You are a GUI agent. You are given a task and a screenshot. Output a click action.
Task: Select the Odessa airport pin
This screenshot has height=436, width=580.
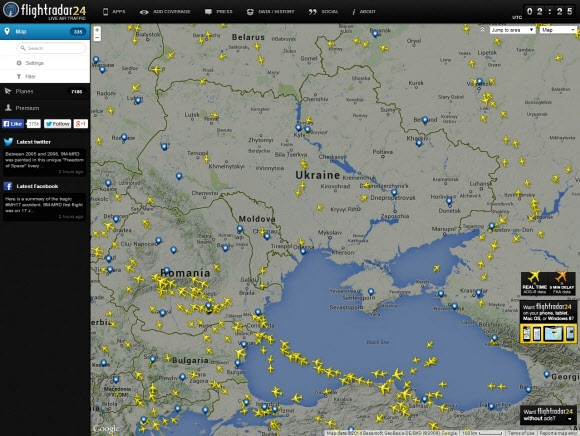303,251
